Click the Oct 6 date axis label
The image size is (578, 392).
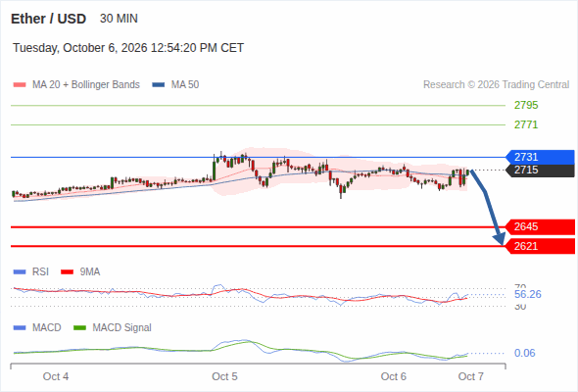393,376
